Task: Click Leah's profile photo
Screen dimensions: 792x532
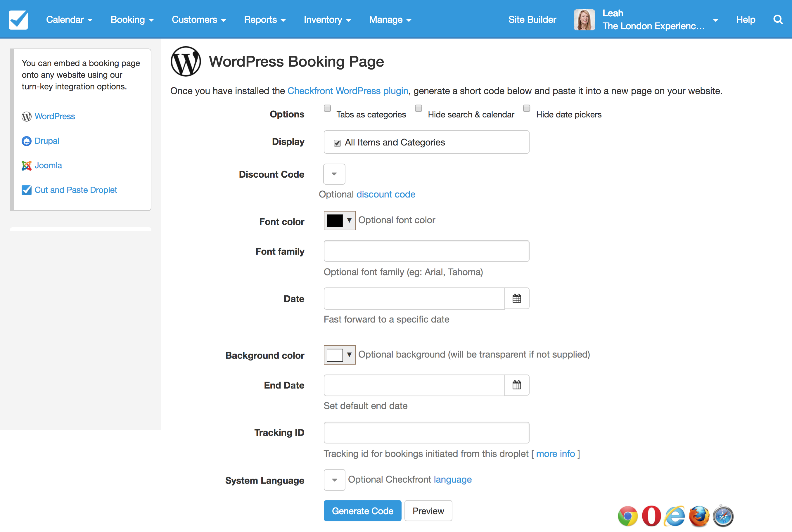Action: click(584, 20)
